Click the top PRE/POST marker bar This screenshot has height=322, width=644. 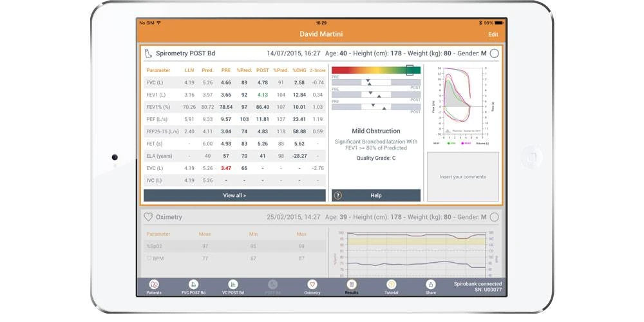376,82
